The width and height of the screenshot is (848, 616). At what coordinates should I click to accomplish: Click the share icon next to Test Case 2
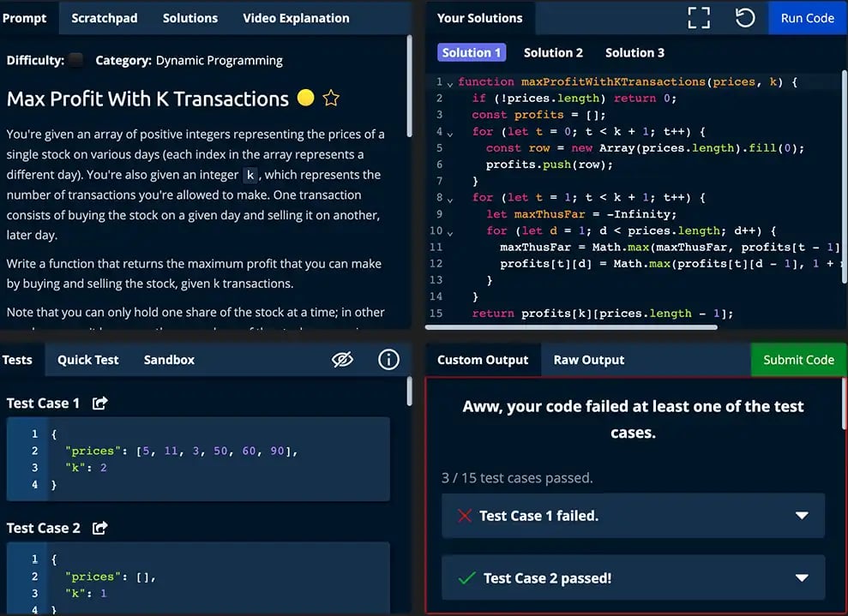[x=99, y=528]
